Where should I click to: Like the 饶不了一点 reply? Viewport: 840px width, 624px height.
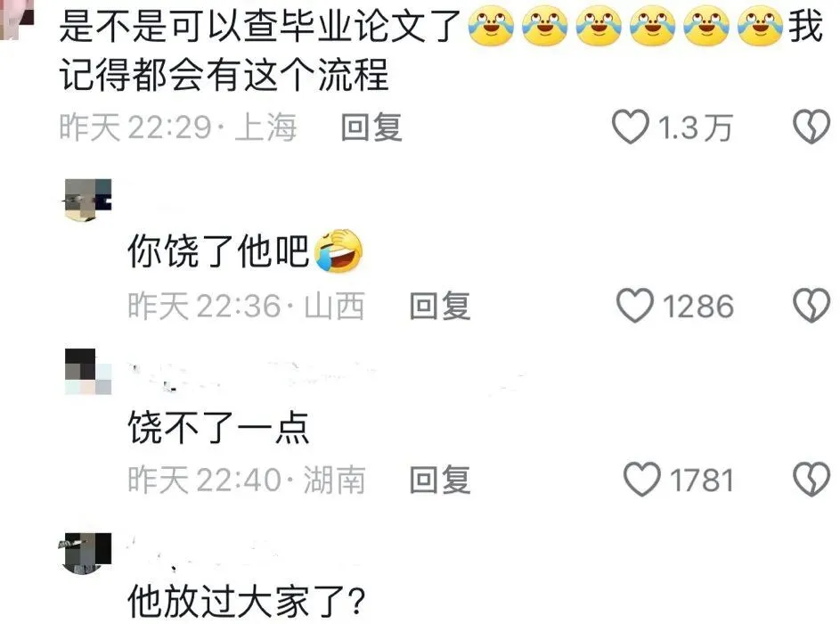(641, 480)
